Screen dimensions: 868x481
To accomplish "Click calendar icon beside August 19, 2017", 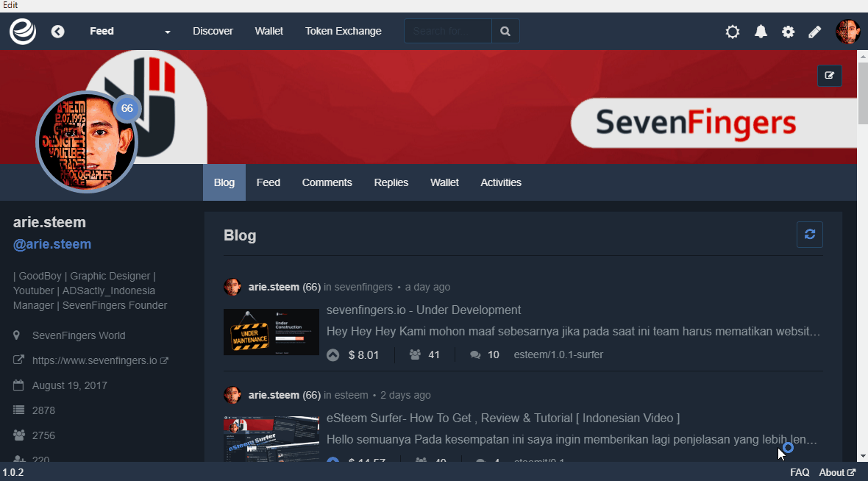I will (x=18, y=385).
